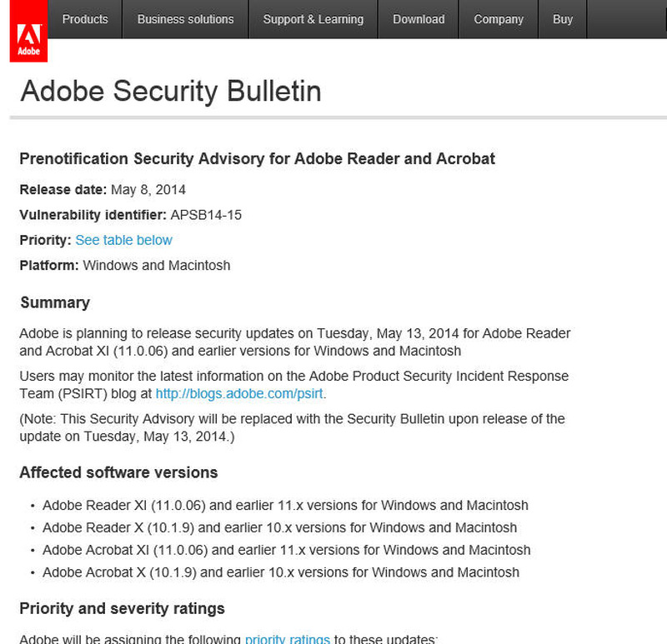This screenshot has width=667, height=644.
Task: Select the Support & Learning menu
Action: click(x=313, y=19)
